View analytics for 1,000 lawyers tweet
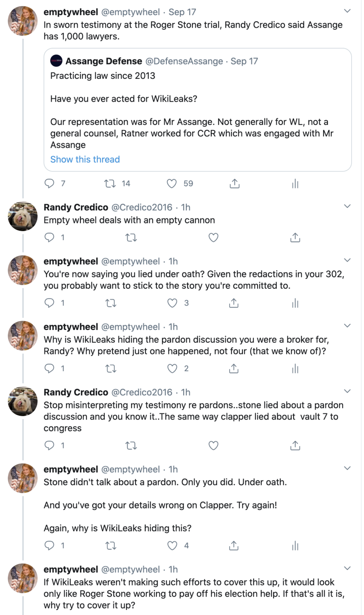Screen dimensions: 364x615 point(295,184)
